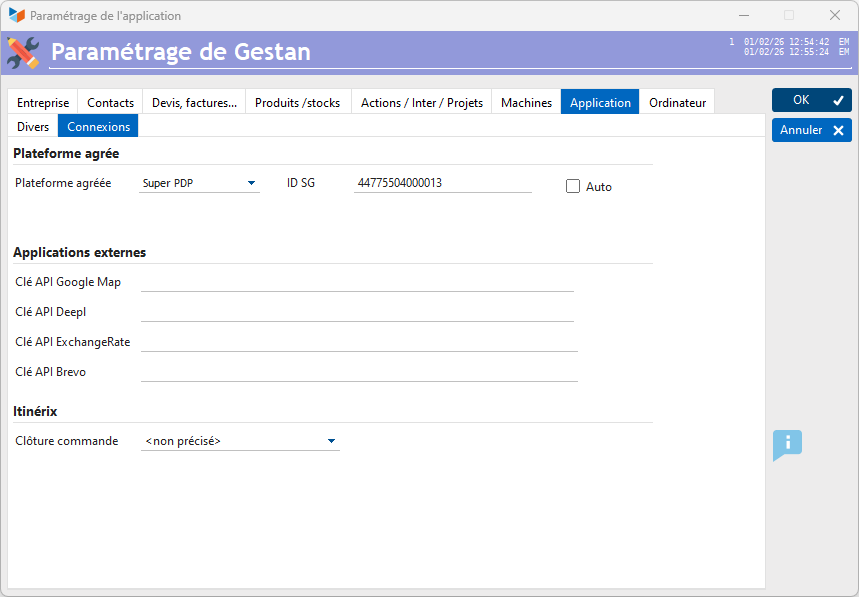Screen dimensions: 859x597
Task: Click the Clé API Brevo field
Action: tap(359, 372)
